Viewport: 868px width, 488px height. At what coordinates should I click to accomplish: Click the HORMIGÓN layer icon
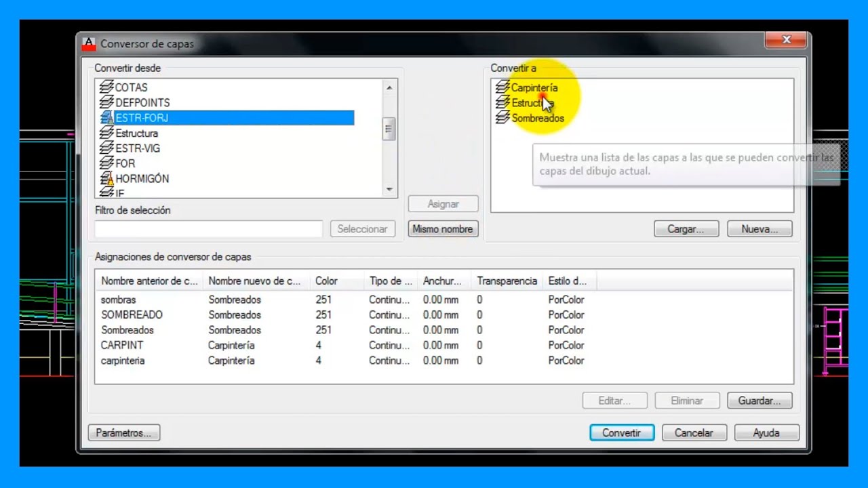click(106, 179)
